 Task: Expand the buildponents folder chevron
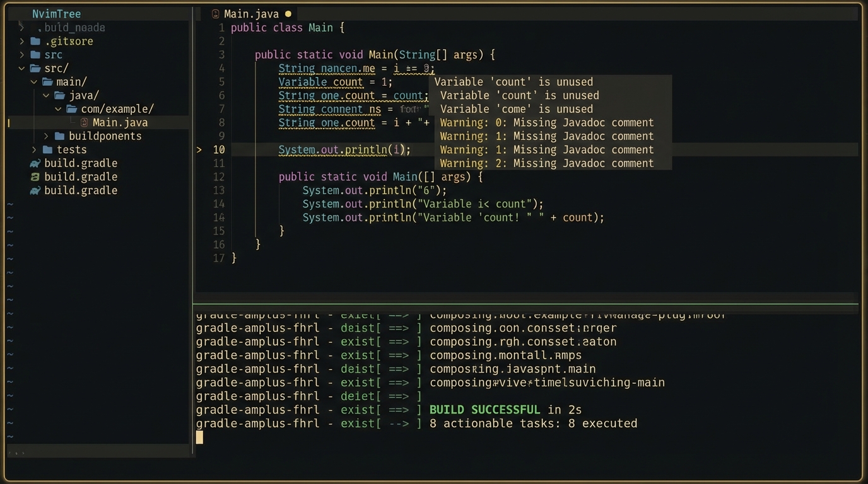(x=46, y=136)
